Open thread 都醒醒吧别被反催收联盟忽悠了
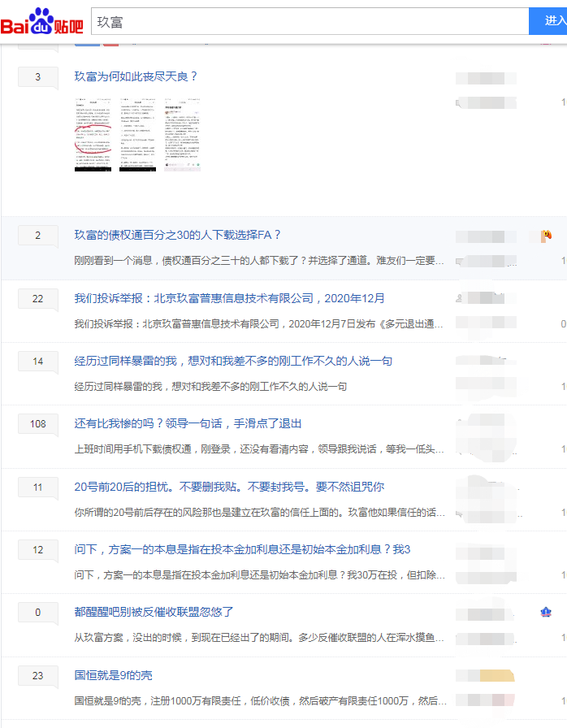Screen dimensions: 567x728 (x=154, y=612)
